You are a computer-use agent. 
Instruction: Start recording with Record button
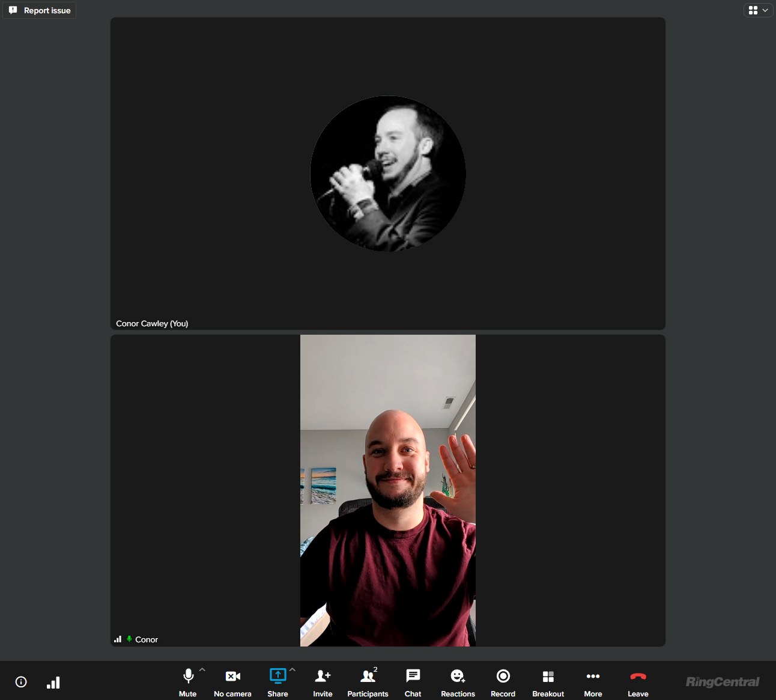(503, 677)
